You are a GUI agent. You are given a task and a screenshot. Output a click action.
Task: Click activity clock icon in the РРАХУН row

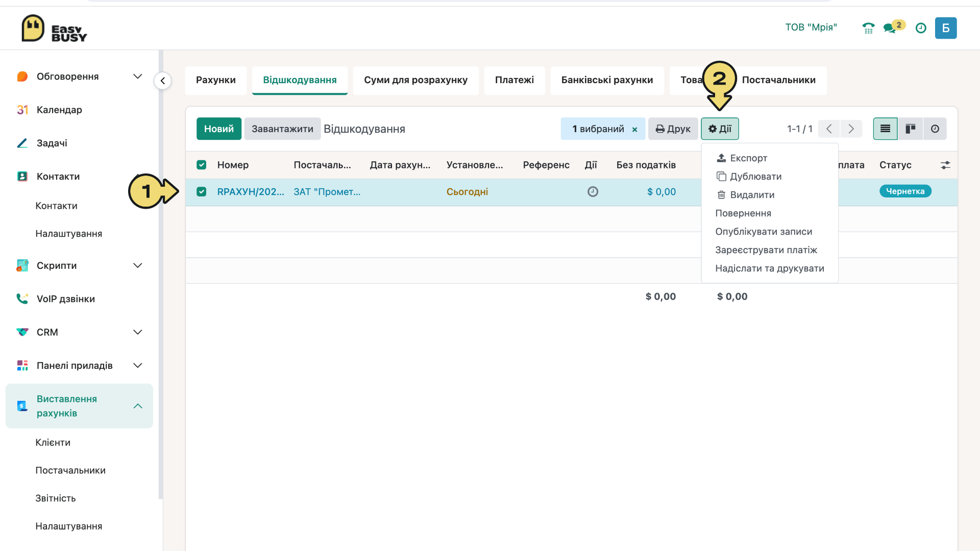593,192
